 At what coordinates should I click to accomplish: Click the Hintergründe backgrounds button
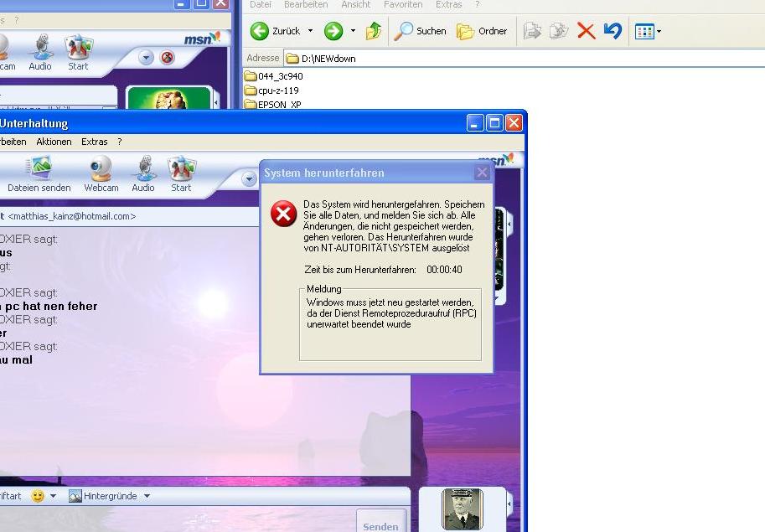pos(103,496)
